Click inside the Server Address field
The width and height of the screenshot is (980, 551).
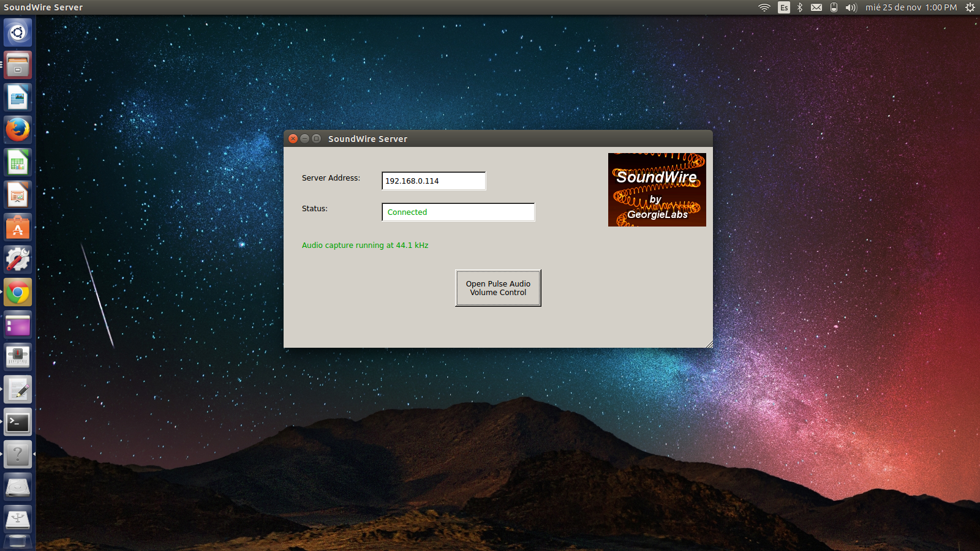tap(433, 181)
